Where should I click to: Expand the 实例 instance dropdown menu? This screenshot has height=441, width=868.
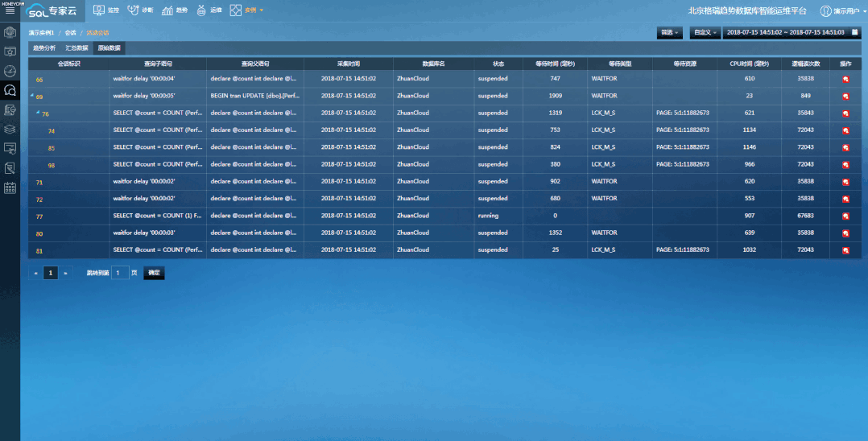pyautogui.click(x=246, y=10)
